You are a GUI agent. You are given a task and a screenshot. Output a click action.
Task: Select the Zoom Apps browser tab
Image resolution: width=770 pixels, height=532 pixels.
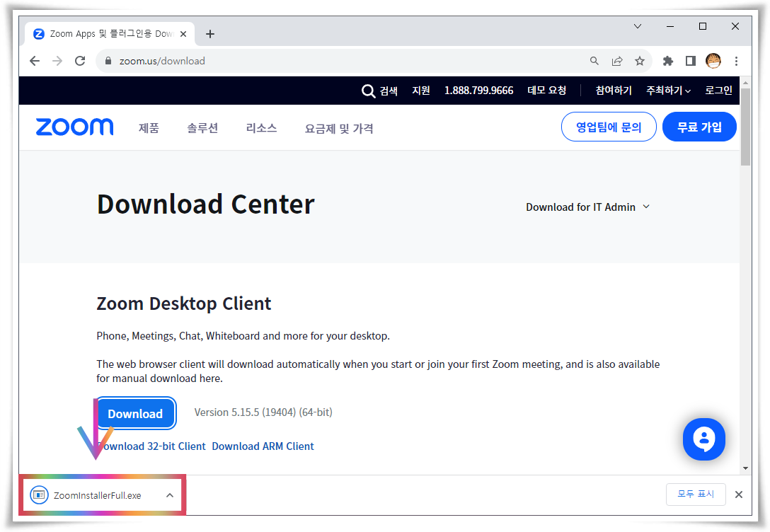pos(109,34)
